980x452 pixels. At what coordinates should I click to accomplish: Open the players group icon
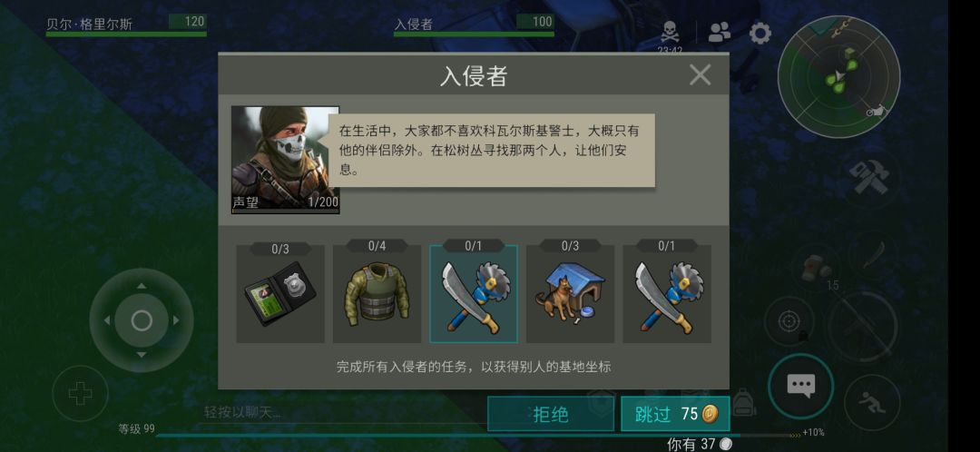(720, 32)
